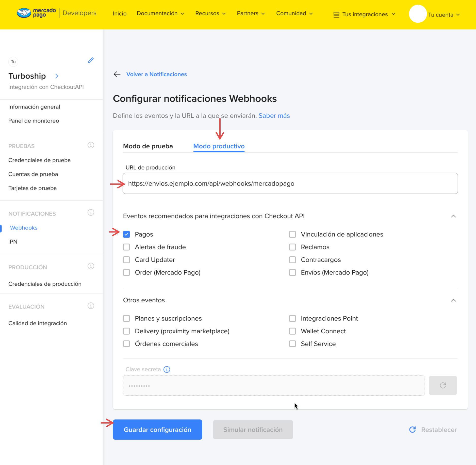Regenerate the secret key with refresh icon
The width and height of the screenshot is (476, 465).
(x=443, y=385)
